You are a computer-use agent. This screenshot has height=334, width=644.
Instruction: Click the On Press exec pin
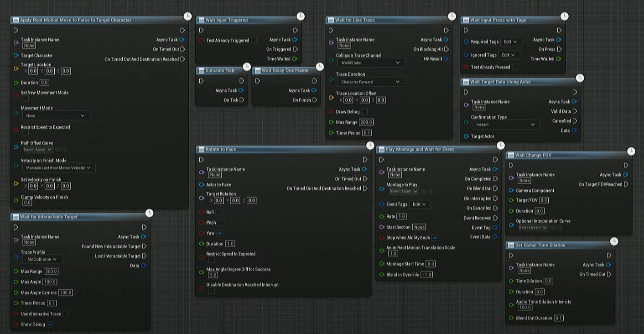click(559, 49)
